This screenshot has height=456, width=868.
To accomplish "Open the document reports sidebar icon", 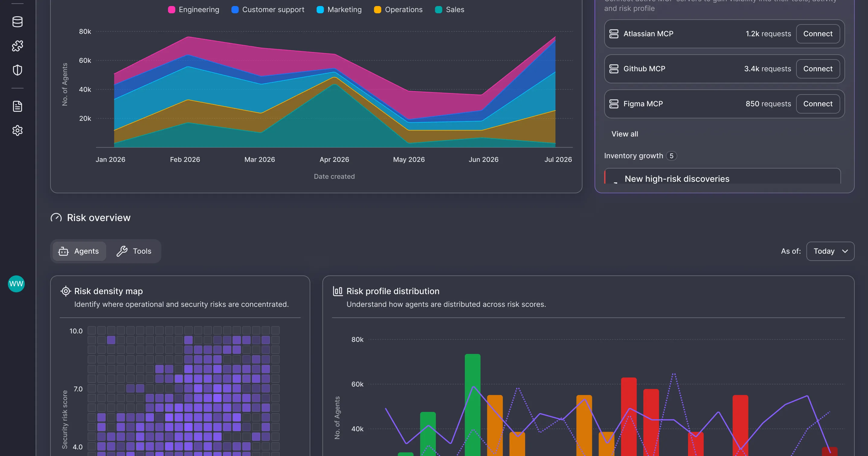I will (x=18, y=106).
